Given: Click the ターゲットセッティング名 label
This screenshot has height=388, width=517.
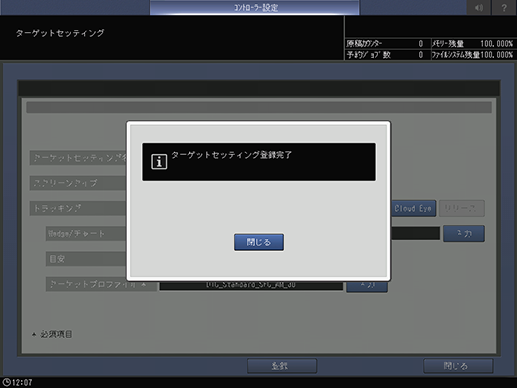Looking at the screenshot, I should [x=79, y=158].
